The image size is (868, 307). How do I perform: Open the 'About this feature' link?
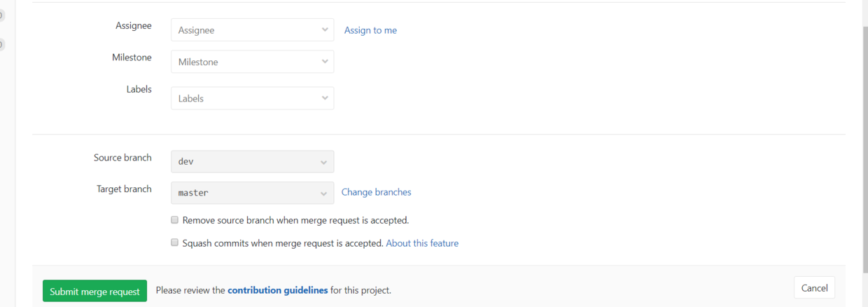[422, 243]
